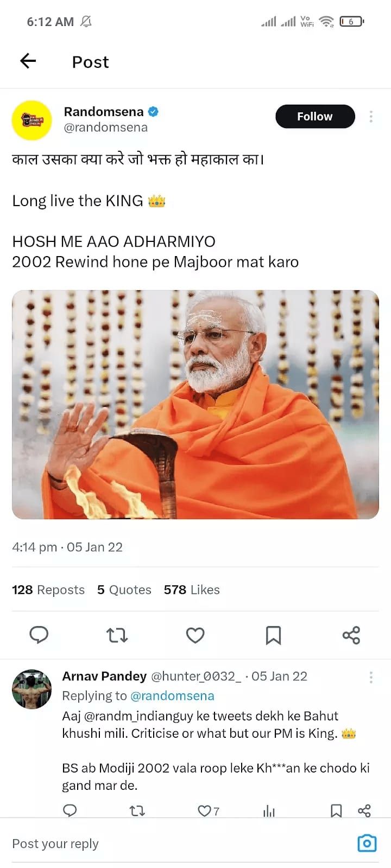
Task: Like the main post with the heart icon
Action: [x=195, y=635]
